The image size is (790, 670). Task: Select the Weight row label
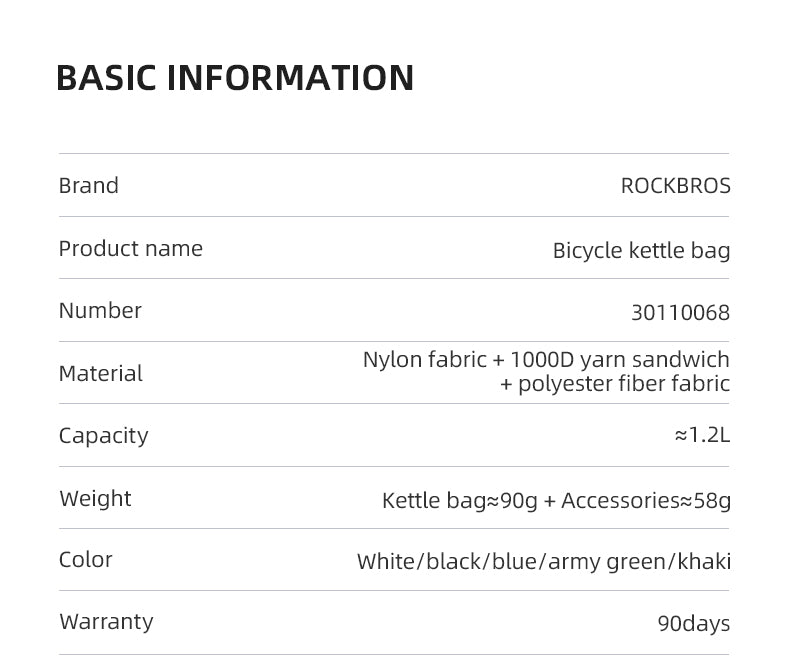[95, 498]
